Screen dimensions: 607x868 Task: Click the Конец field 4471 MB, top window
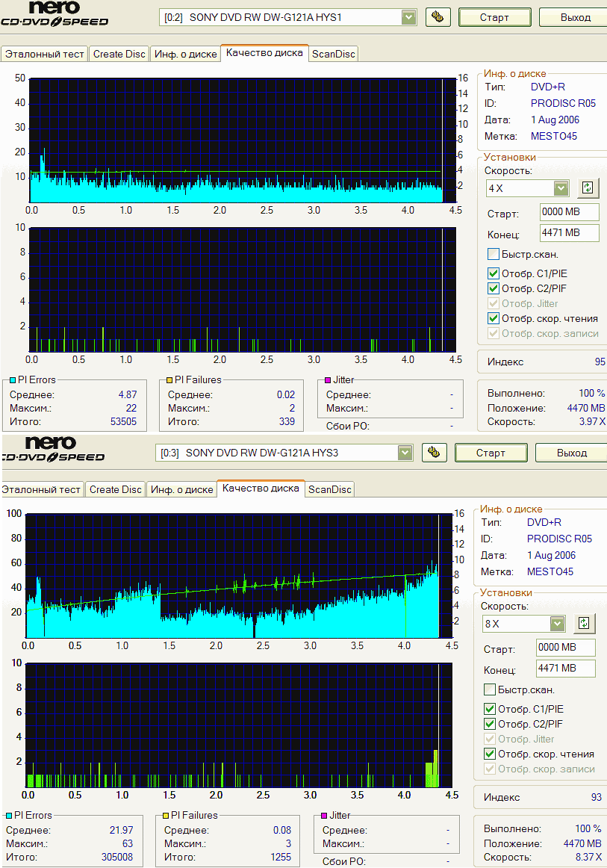570,233
